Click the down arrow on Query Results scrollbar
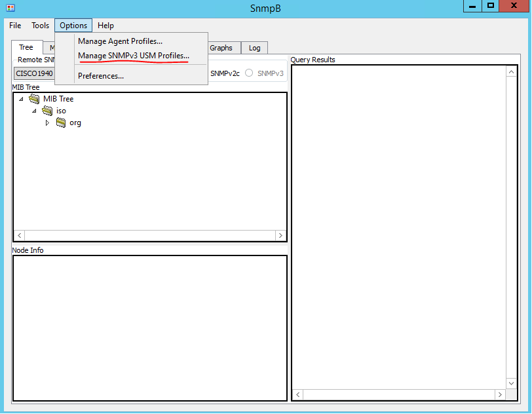 511,383
